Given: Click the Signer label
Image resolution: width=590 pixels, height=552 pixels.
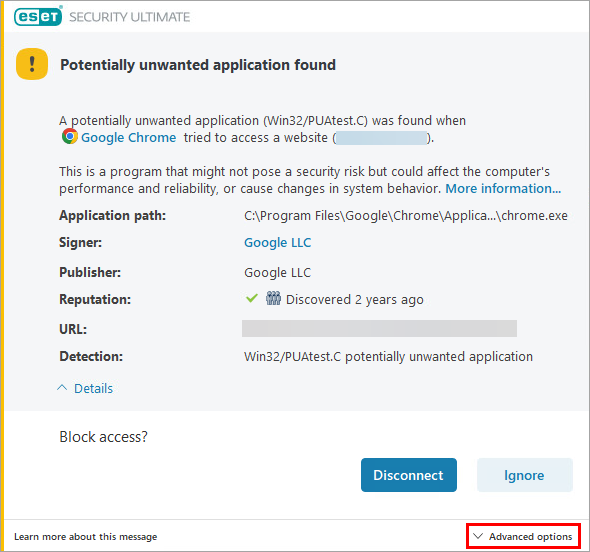Looking at the screenshot, I should pyautogui.click(x=81, y=242).
